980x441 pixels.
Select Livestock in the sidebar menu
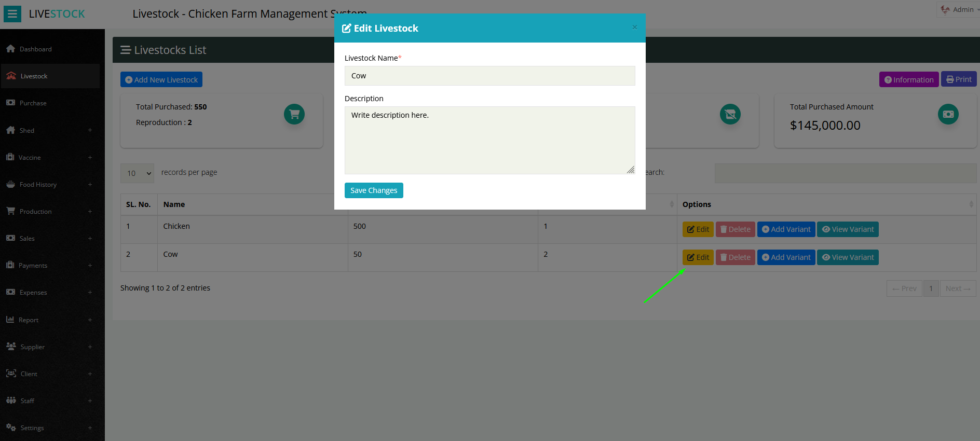34,76
